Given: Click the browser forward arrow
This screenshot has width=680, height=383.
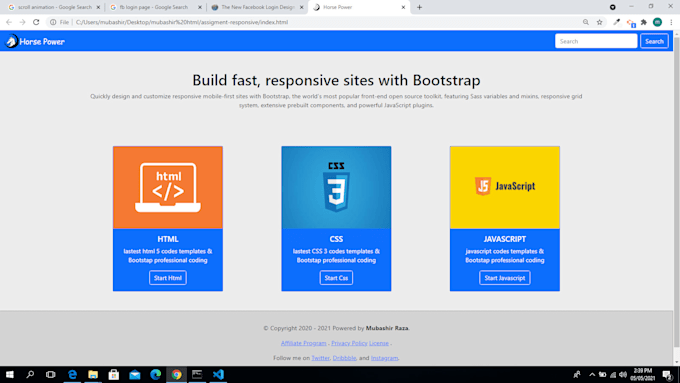Looking at the screenshot, I should (23, 22).
